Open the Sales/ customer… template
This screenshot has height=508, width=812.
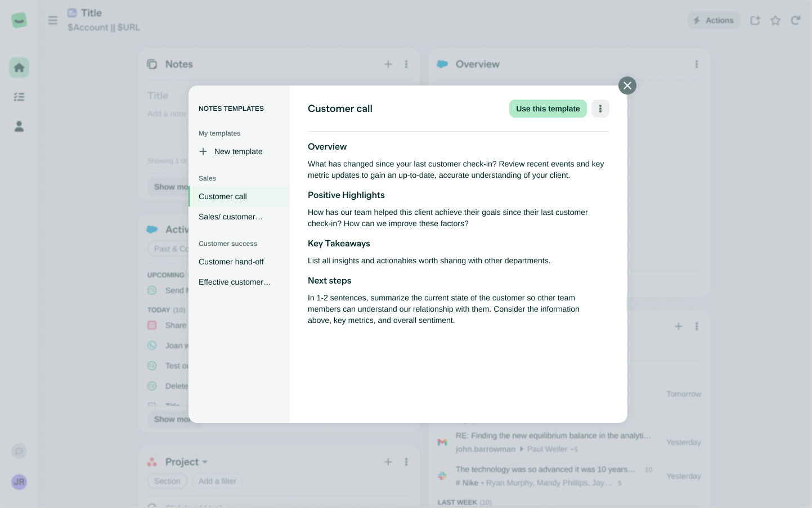click(x=231, y=217)
